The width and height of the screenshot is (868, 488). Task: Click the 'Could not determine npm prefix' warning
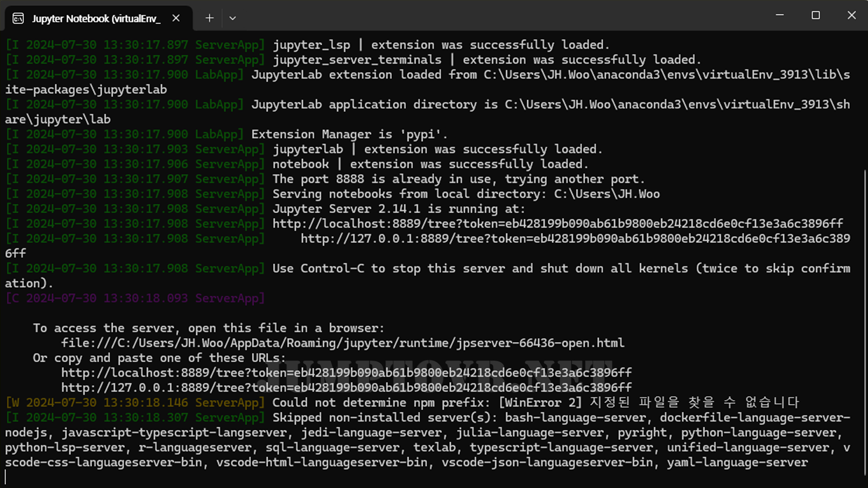click(381, 403)
